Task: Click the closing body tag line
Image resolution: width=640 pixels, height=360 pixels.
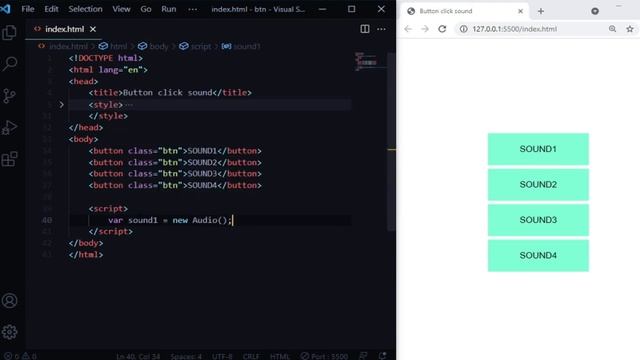Action: pyautogui.click(x=86, y=243)
